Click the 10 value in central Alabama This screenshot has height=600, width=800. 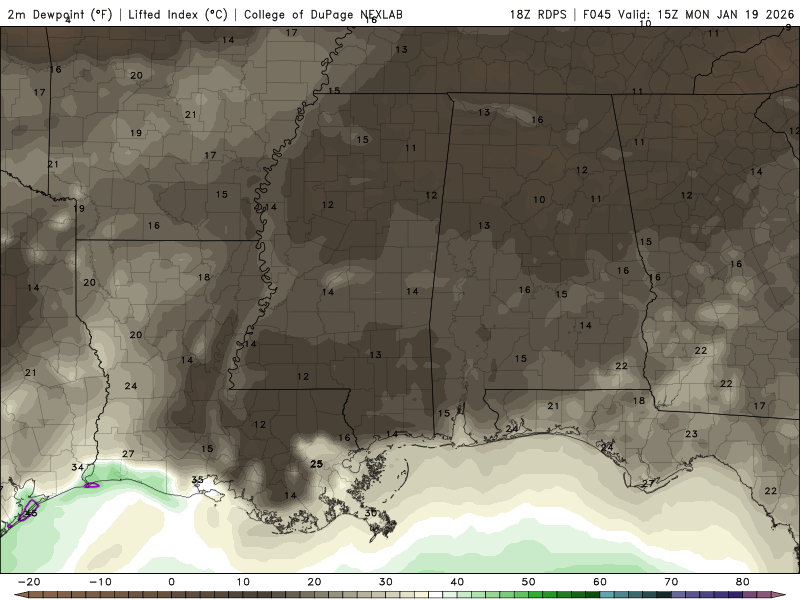click(x=539, y=199)
